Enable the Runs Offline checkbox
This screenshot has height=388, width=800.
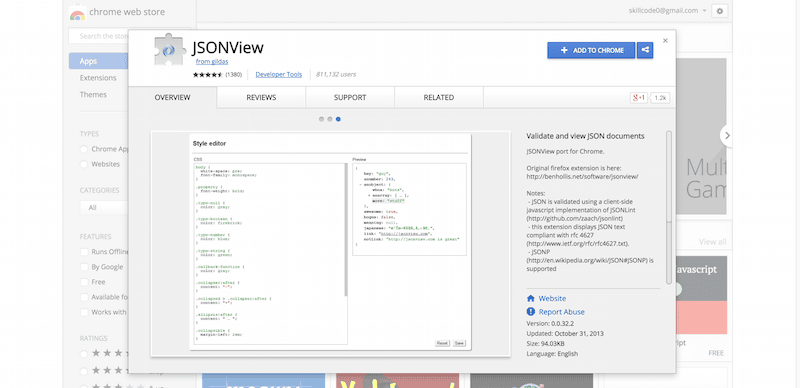[x=84, y=252]
